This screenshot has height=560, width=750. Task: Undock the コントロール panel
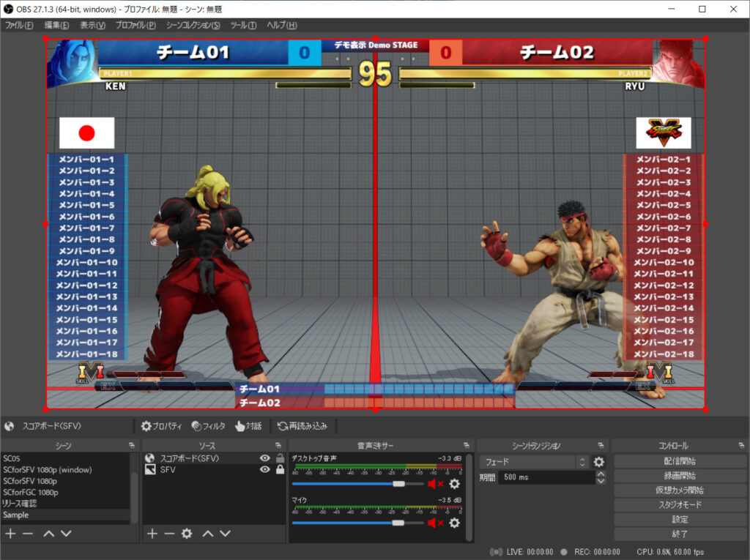point(741,445)
